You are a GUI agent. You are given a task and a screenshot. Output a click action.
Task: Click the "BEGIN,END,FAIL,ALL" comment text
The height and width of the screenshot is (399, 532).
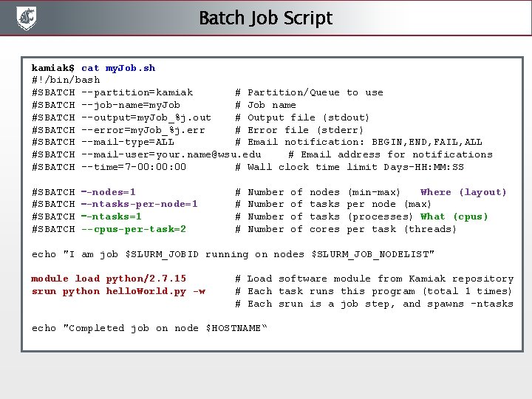tap(427, 142)
